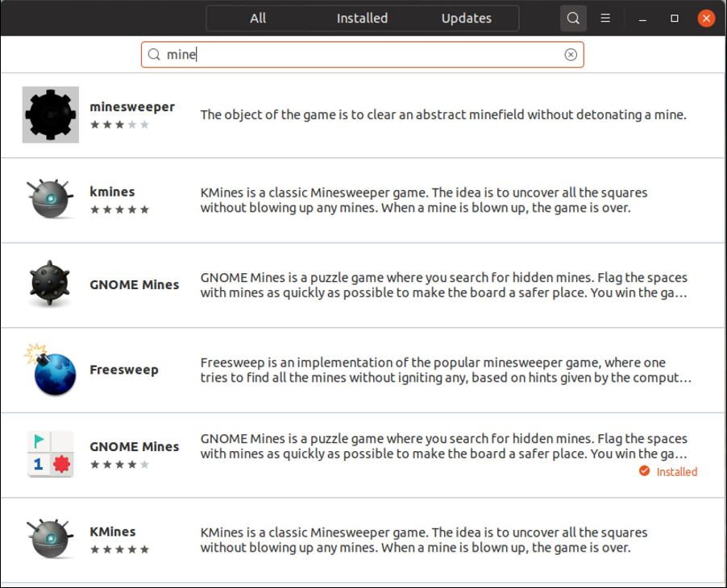The image size is (727, 588).
Task: Click the four-star rating under GNOME Mines
Action: (x=119, y=464)
